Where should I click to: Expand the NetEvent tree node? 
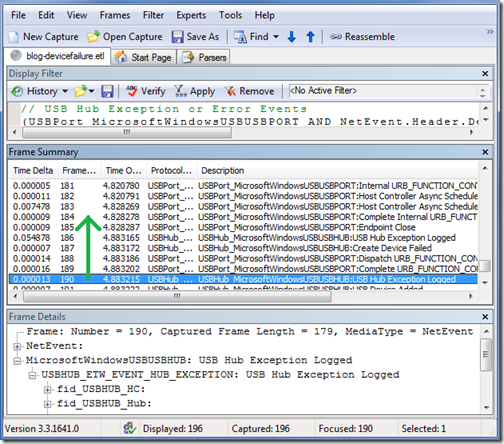(17, 346)
